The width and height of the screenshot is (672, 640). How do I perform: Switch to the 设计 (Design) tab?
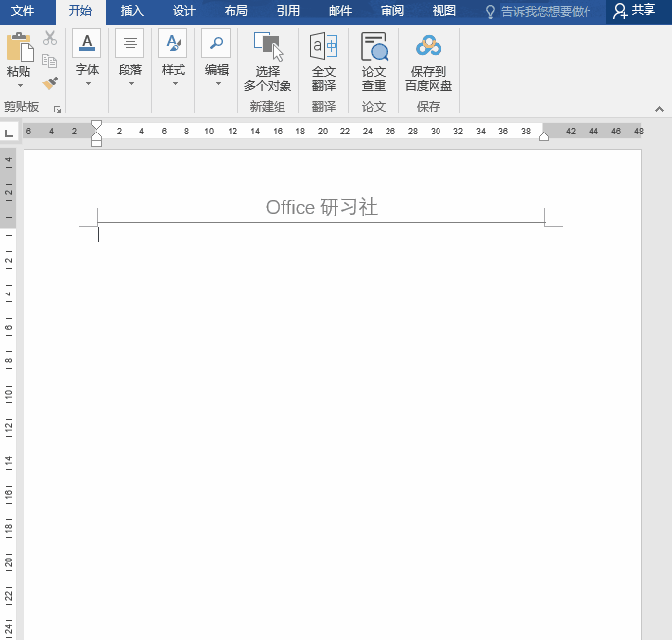coord(184,11)
